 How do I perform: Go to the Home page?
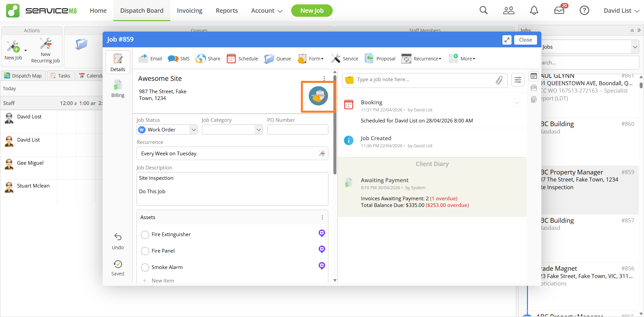pos(98,10)
